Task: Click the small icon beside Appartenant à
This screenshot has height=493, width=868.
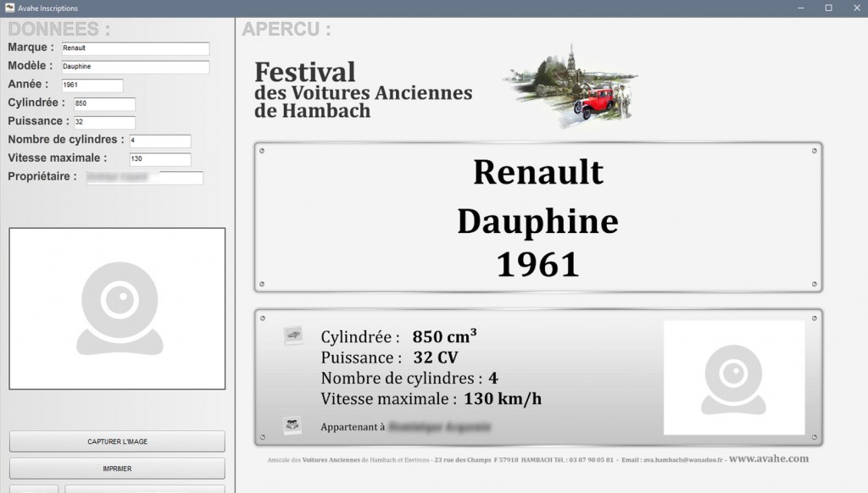Action: click(x=292, y=425)
